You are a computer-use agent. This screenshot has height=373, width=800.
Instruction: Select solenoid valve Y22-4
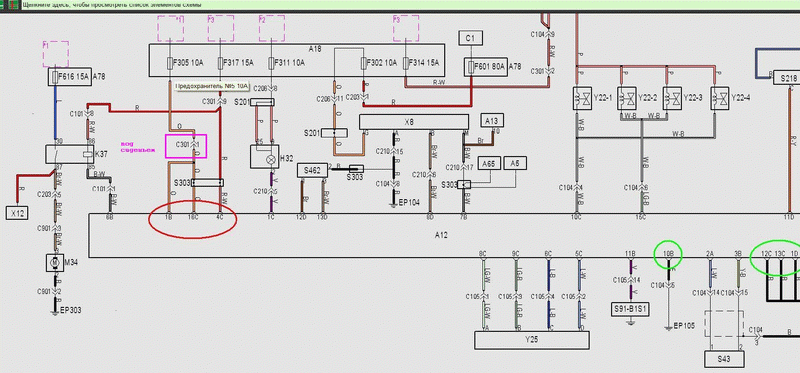click(720, 98)
